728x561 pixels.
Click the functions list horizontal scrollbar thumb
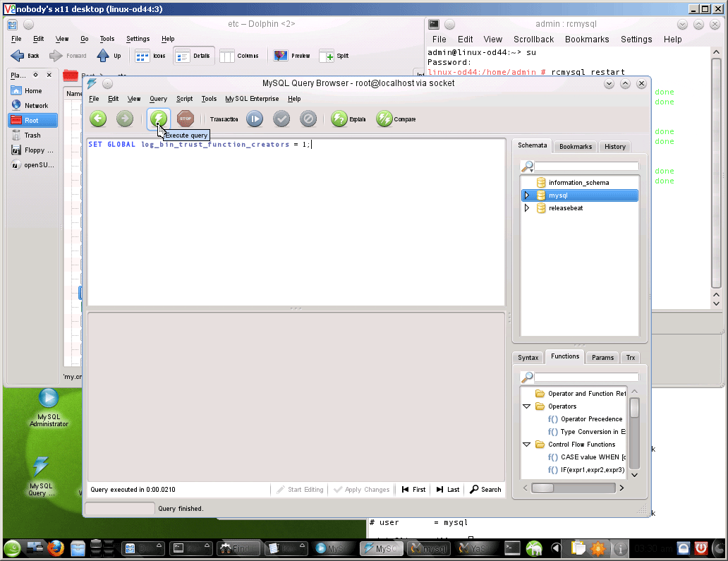[x=542, y=488]
